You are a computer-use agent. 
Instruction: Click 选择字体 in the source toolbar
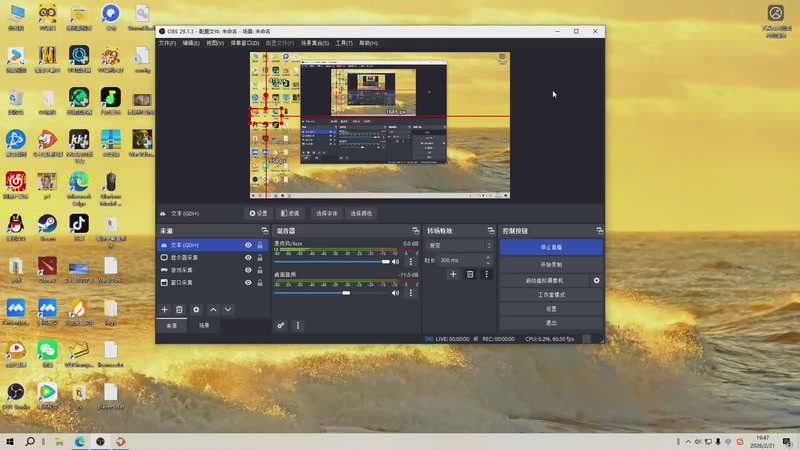(327, 213)
